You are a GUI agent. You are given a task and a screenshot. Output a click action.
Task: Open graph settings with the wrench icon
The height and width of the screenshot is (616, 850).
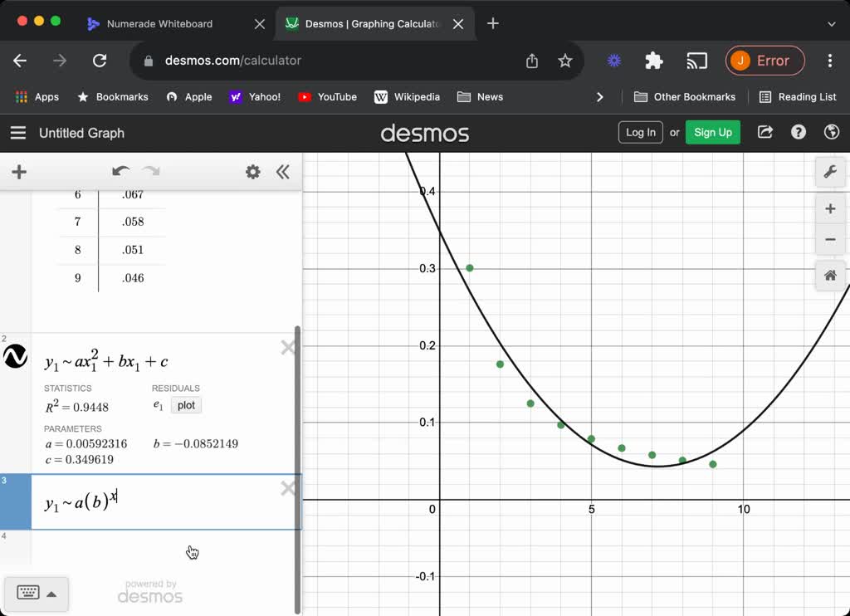[x=830, y=172]
